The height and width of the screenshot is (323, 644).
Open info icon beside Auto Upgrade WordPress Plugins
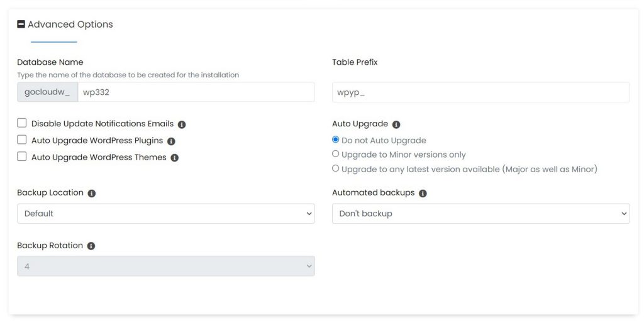tap(171, 141)
